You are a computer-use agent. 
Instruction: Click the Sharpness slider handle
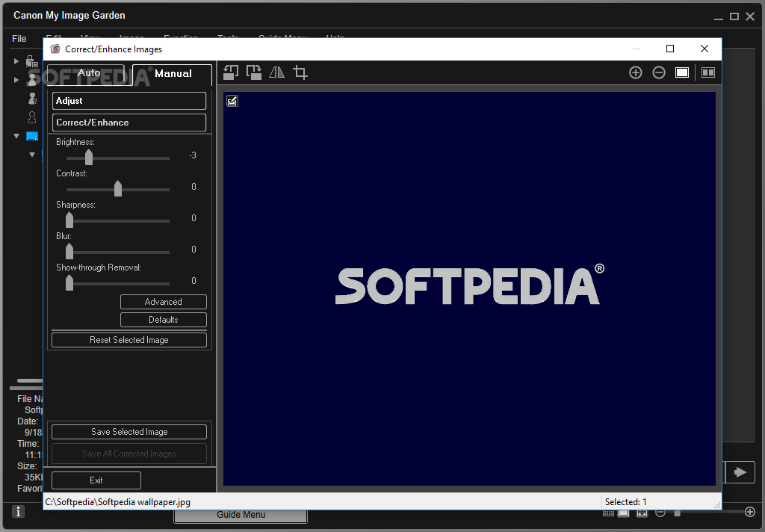69,220
